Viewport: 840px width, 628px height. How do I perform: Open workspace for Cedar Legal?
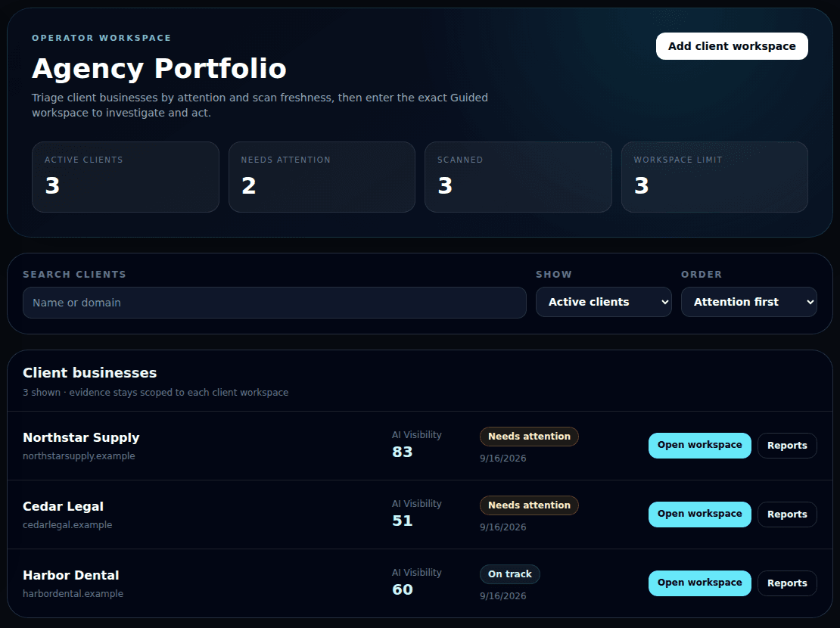tap(700, 515)
